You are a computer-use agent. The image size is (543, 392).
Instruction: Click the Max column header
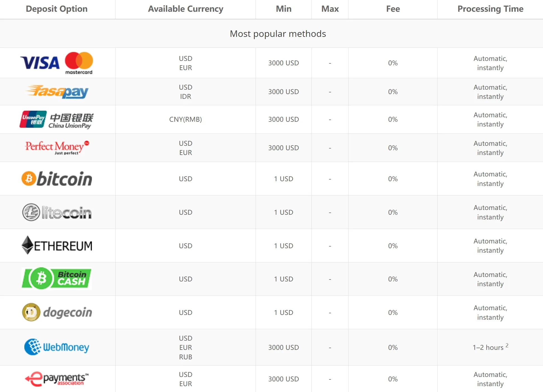pyautogui.click(x=330, y=9)
